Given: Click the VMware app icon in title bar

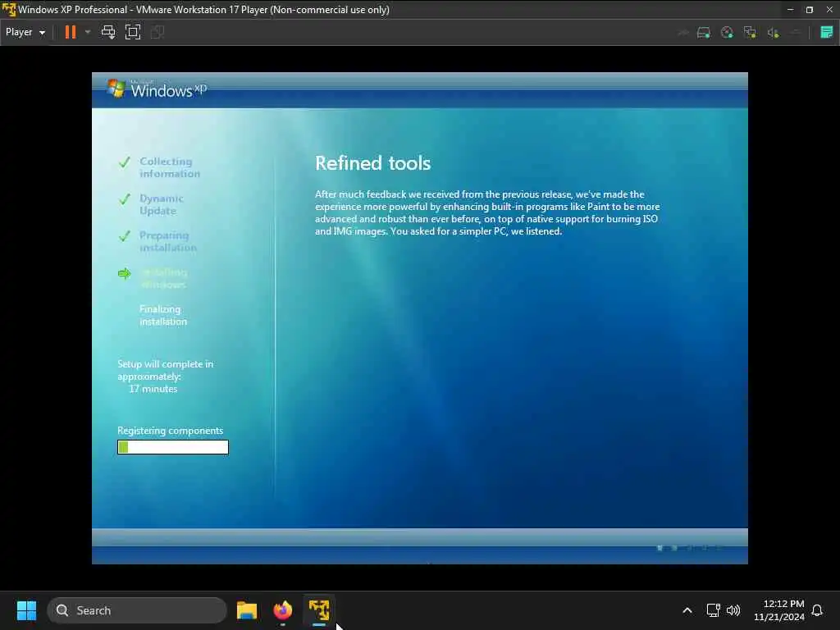Looking at the screenshot, I should (9, 9).
